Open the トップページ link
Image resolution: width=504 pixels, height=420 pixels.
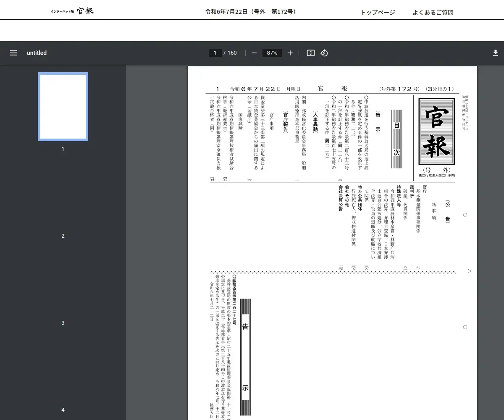(378, 13)
